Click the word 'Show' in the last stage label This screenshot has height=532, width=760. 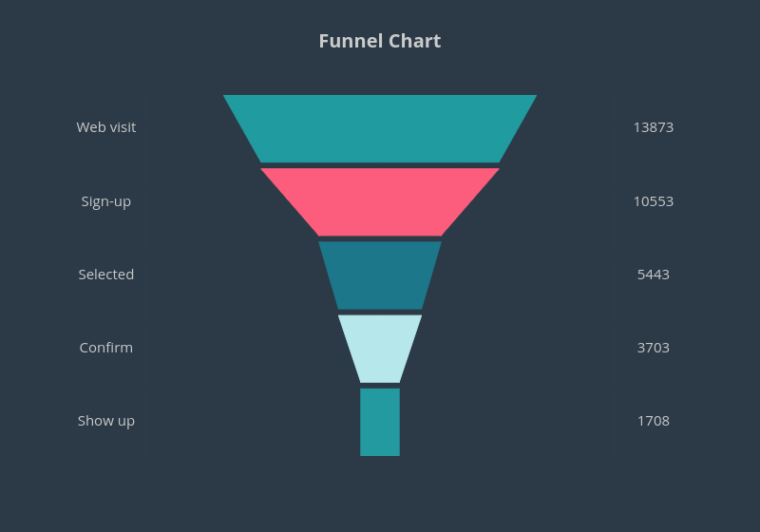click(x=95, y=421)
